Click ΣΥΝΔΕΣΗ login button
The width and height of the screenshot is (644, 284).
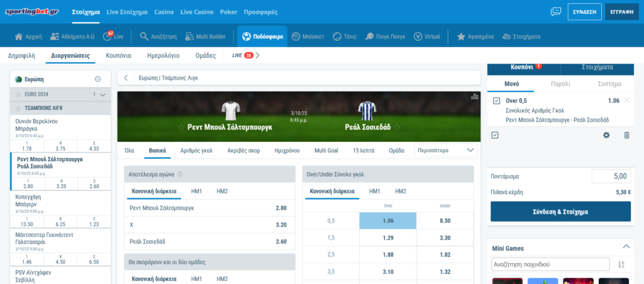[584, 12]
